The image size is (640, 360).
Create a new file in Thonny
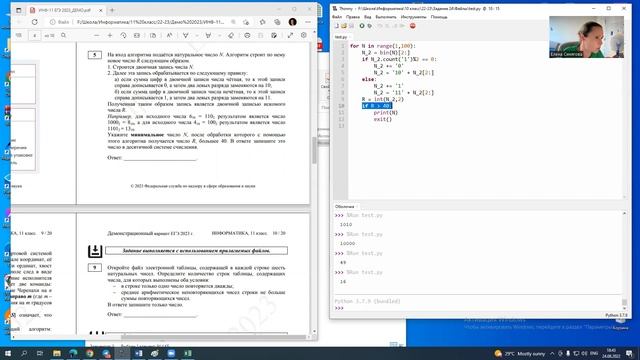[x=337, y=26]
